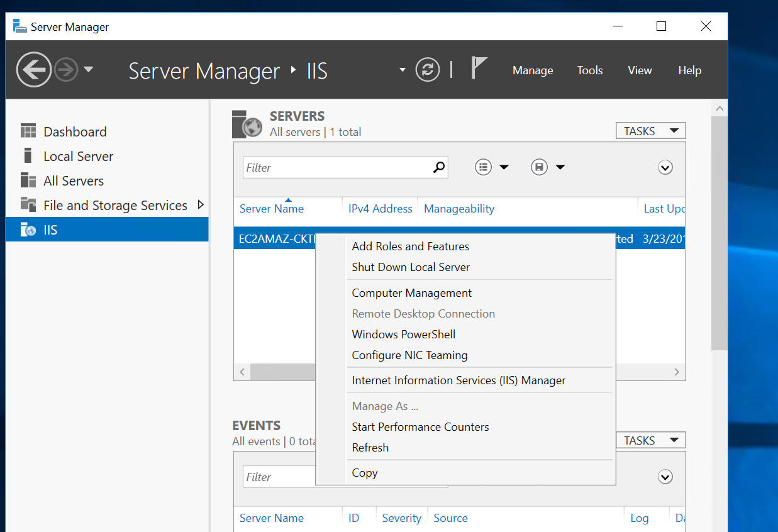
Task: Sort events by Log column
Action: click(640, 518)
